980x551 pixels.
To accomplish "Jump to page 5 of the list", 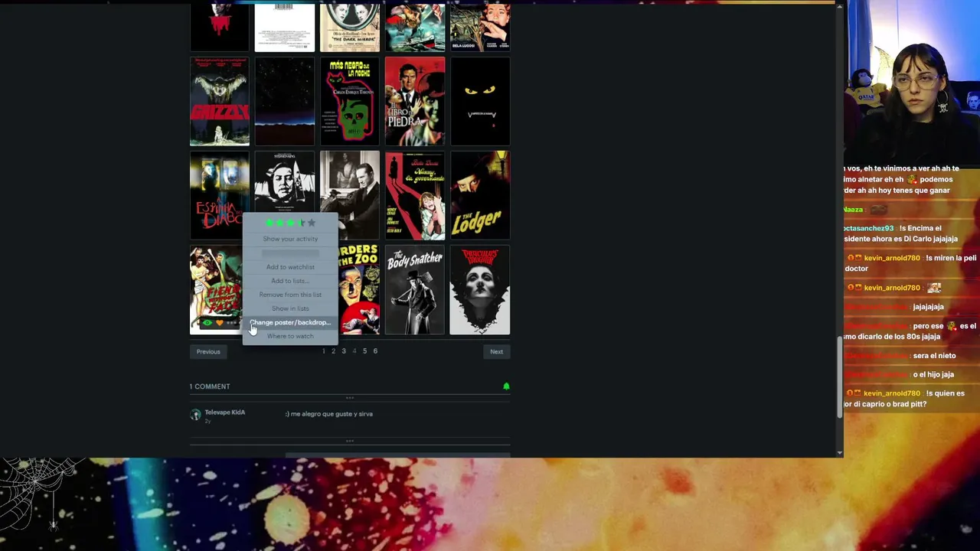I will [364, 351].
